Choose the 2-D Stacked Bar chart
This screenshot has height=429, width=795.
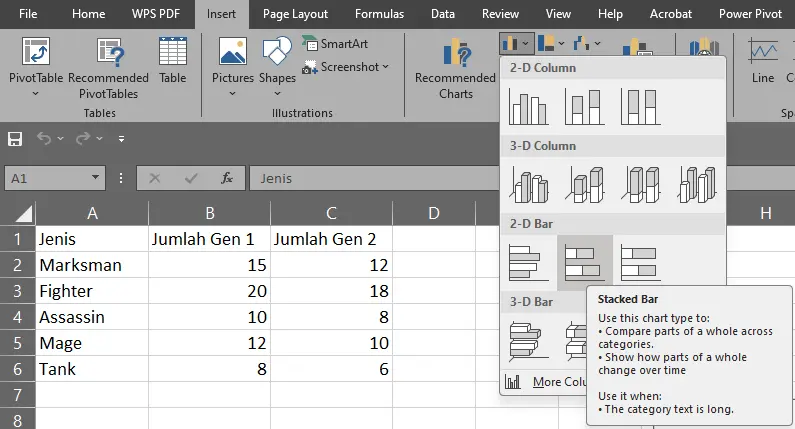585,263
